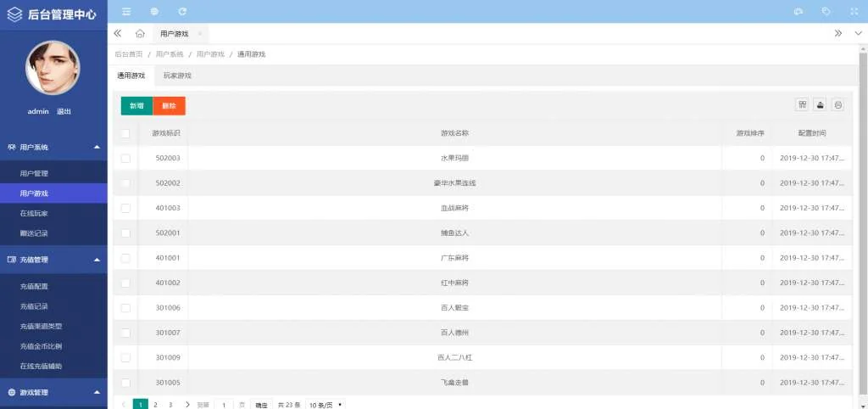
Task: Toggle the sidebar menu collapse icon
Action: 126,11
